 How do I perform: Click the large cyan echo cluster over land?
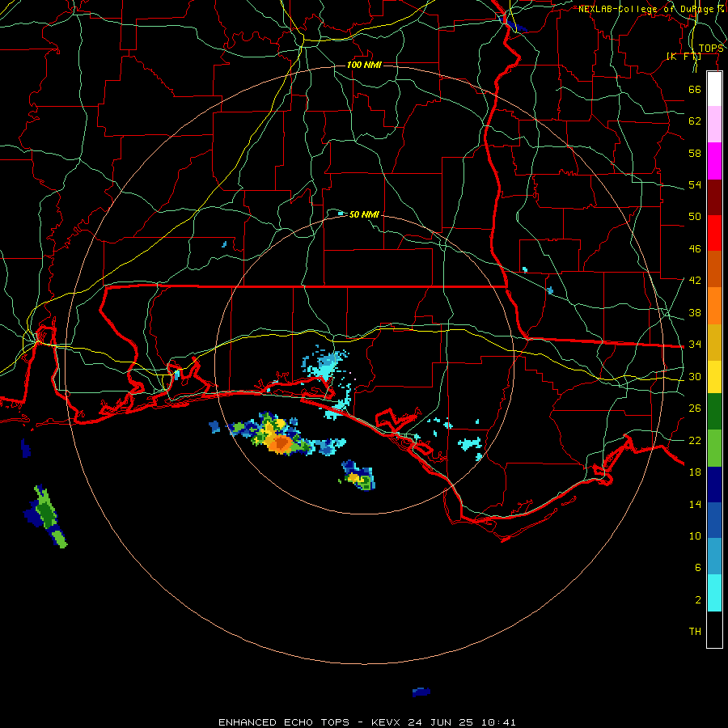pos(325,362)
